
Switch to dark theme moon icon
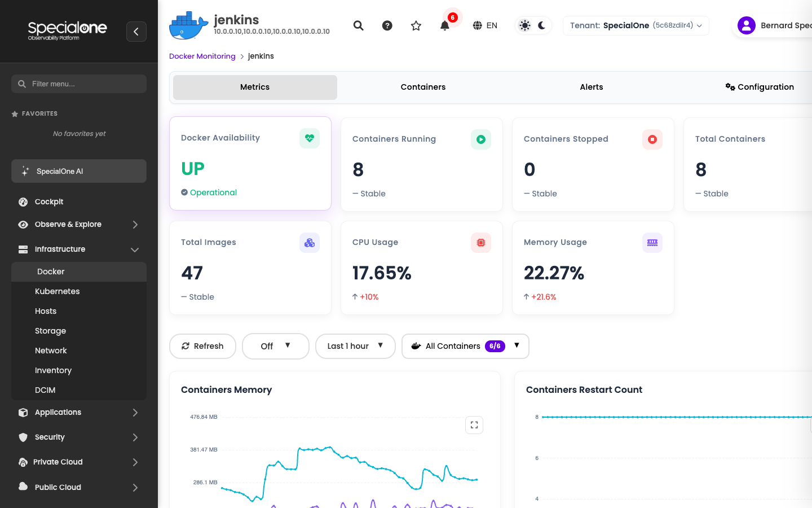(542, 25)
